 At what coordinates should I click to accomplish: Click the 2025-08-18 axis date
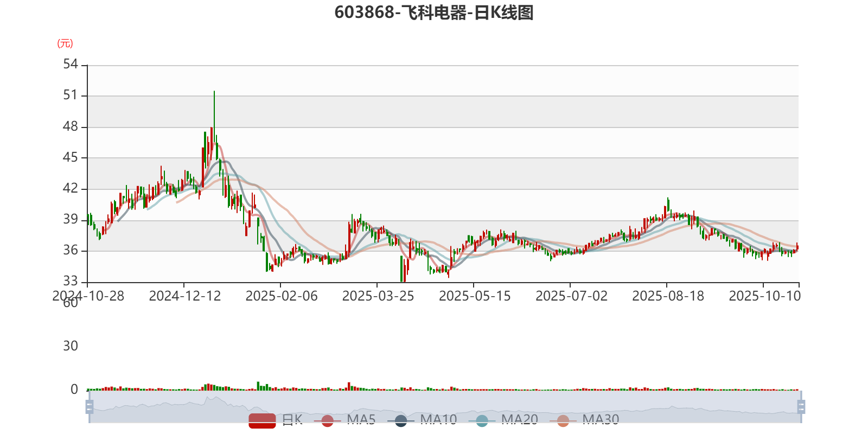668,296
